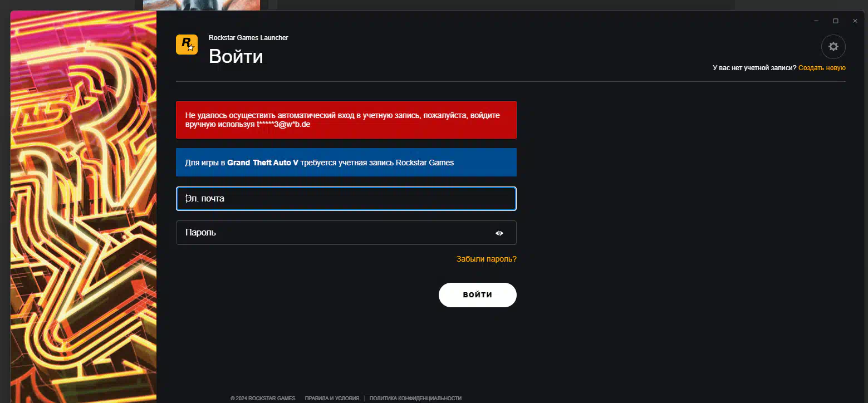The image size is (868, 403).
Task: Open launcher settings gear icon
Action: click(833, 47)
